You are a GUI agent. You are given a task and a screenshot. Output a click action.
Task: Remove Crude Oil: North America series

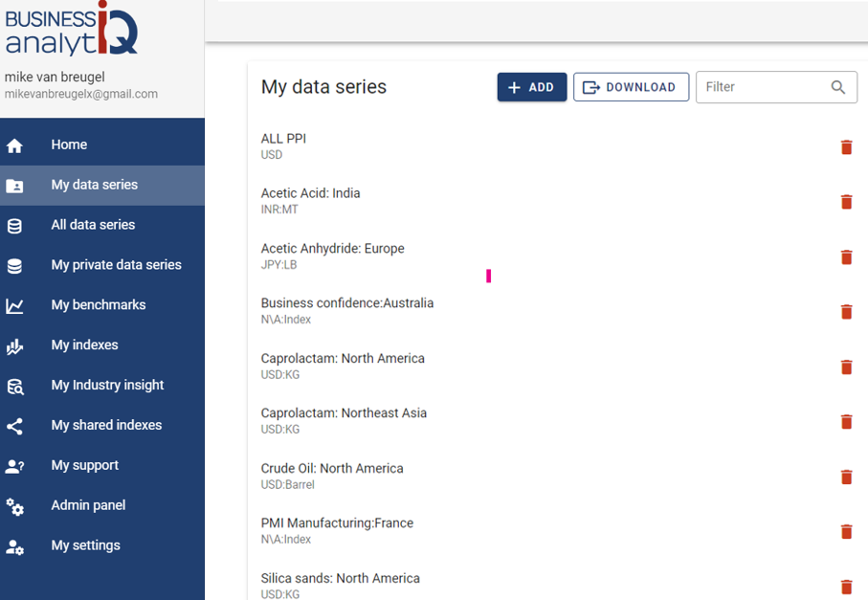click(846, 478)
